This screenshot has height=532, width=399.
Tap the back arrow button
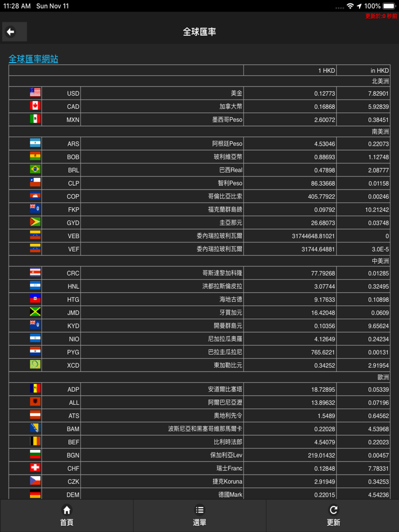[x=14, y=32]
